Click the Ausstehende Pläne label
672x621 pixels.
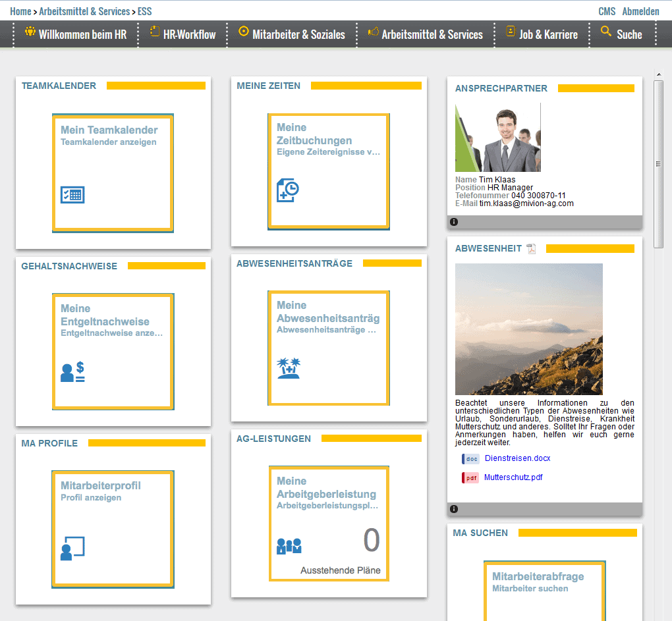coord(341,570)
